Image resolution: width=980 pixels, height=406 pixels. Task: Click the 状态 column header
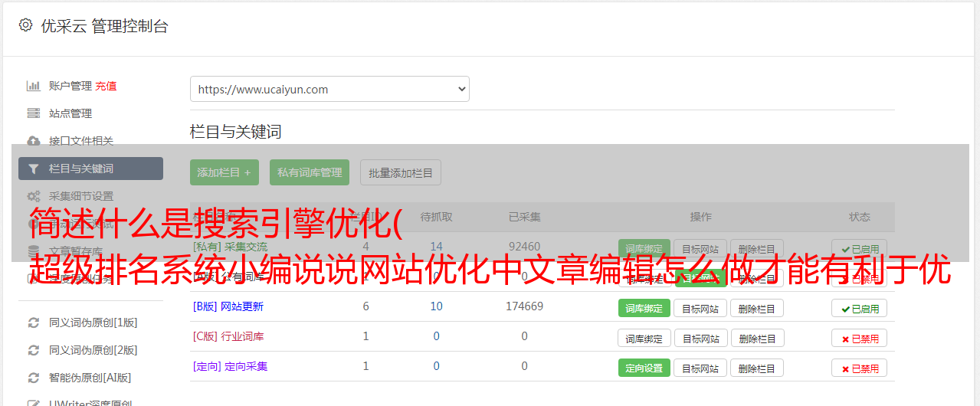click(860, 217)
